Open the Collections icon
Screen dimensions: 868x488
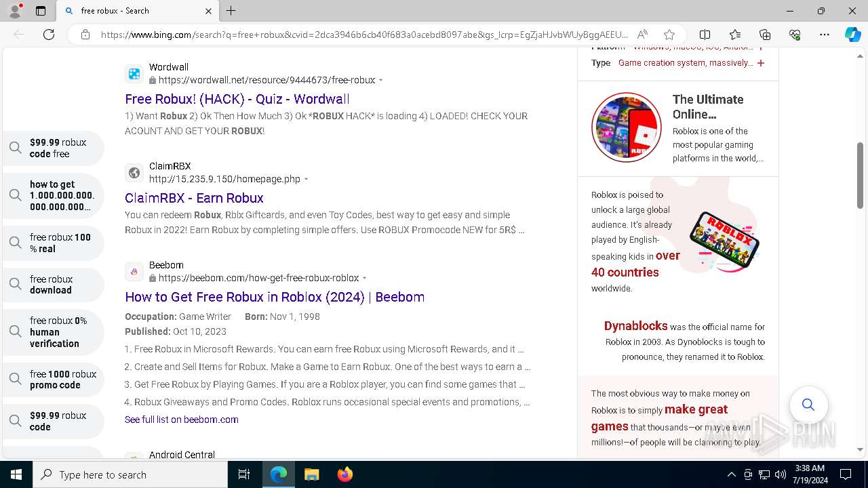click(x=765, y=35)
